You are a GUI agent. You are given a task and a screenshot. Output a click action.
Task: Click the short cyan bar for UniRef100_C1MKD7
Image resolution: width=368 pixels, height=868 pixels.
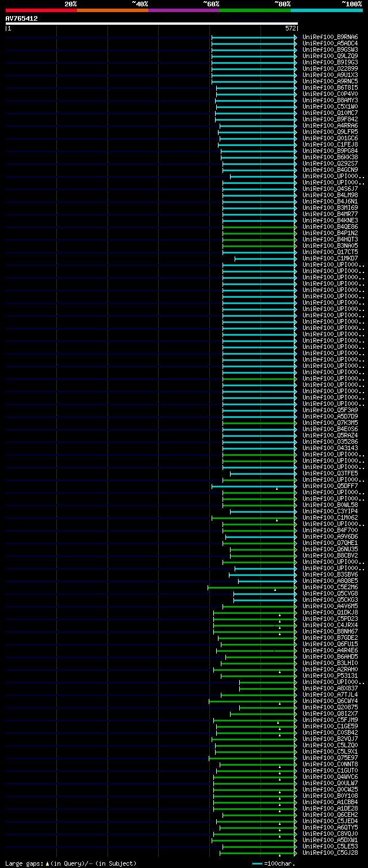(266, 259)
